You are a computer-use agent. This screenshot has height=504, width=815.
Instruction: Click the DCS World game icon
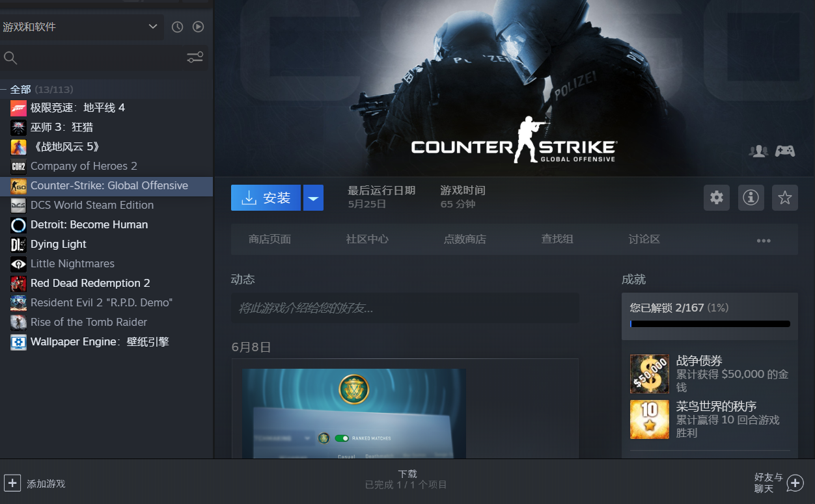pos(18,205)
